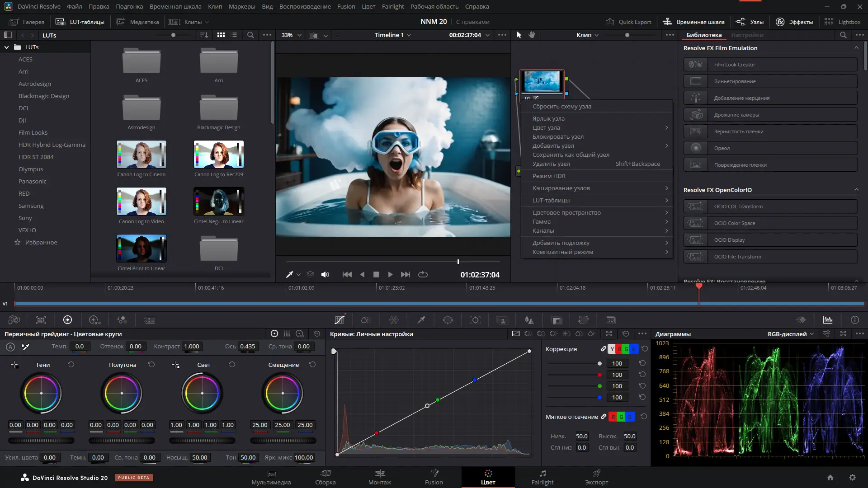The image size is (868, 488).
Task: Click the Тени color wheel
Action: (41, 393)
